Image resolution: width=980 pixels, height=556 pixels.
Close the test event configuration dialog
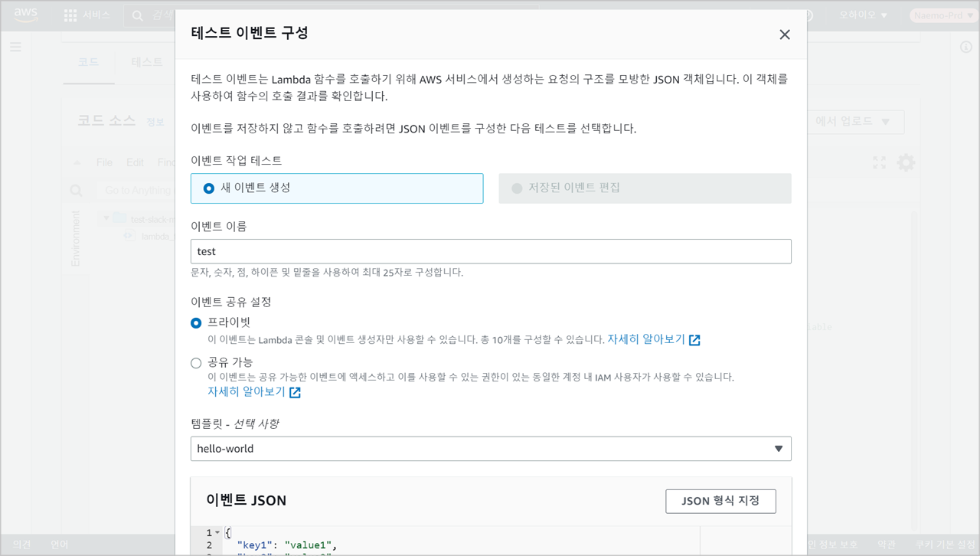(x=785, y=34)
